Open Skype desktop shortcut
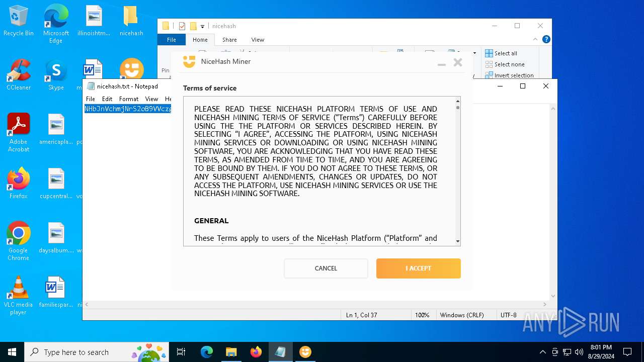 coord(56,75)
